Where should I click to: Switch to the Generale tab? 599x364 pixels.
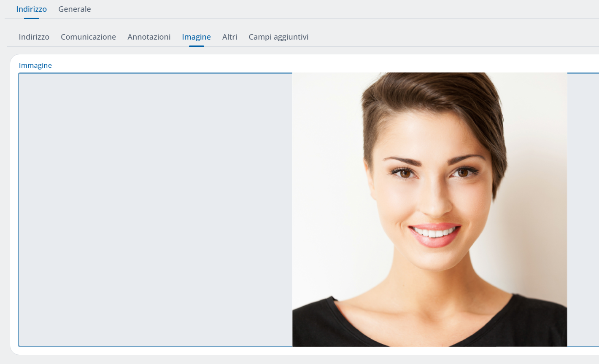point(75,9)
